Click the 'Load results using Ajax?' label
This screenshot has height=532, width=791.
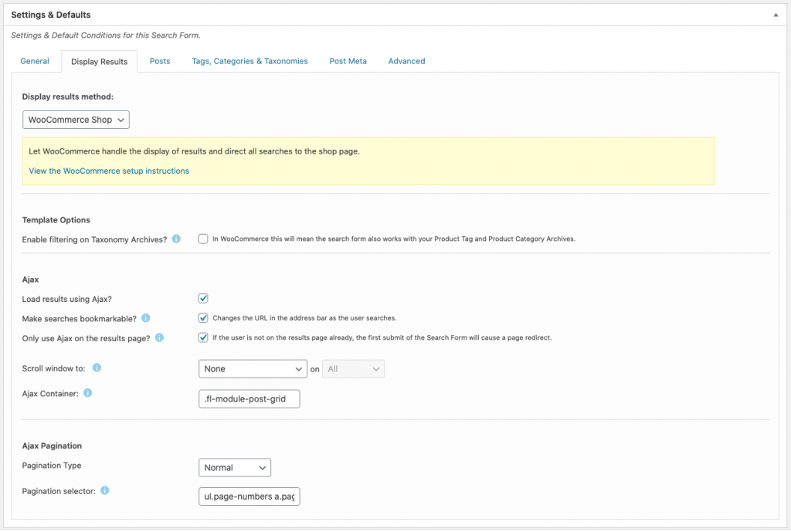click(67, 299)
